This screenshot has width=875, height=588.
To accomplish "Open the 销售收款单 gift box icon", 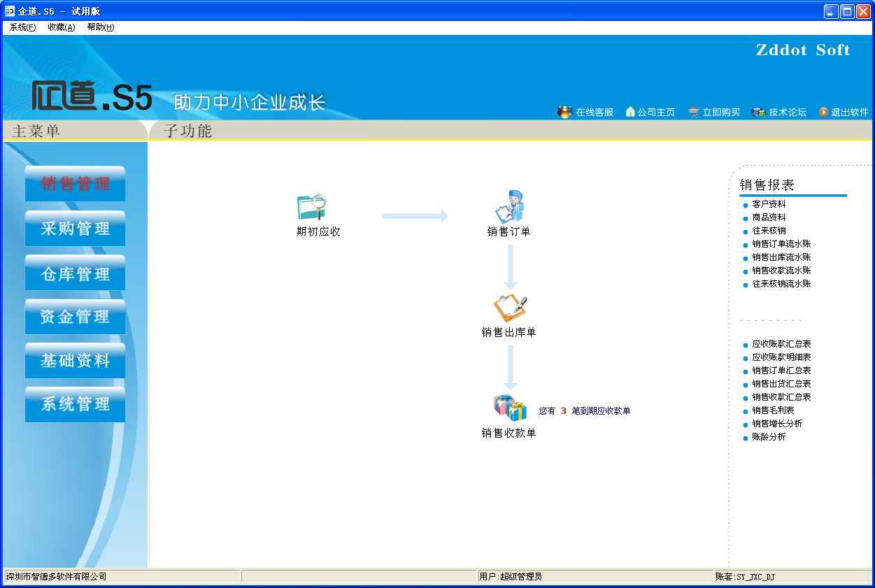I will (x=510, y=408).
